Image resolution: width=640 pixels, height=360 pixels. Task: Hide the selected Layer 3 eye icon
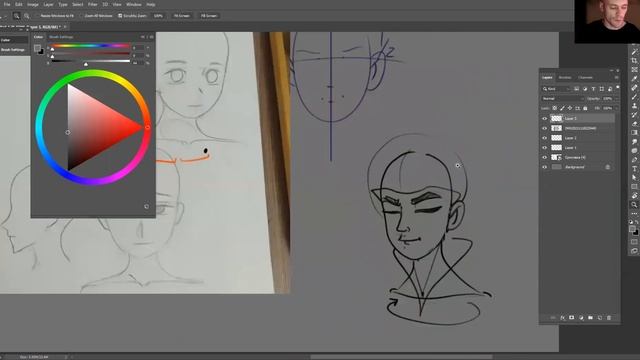coord(544,118)
